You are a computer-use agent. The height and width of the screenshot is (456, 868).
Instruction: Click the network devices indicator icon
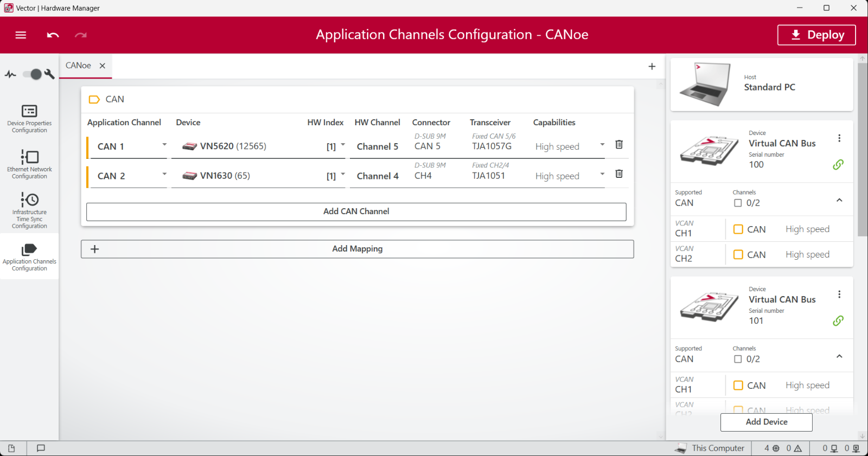point(834,448)
